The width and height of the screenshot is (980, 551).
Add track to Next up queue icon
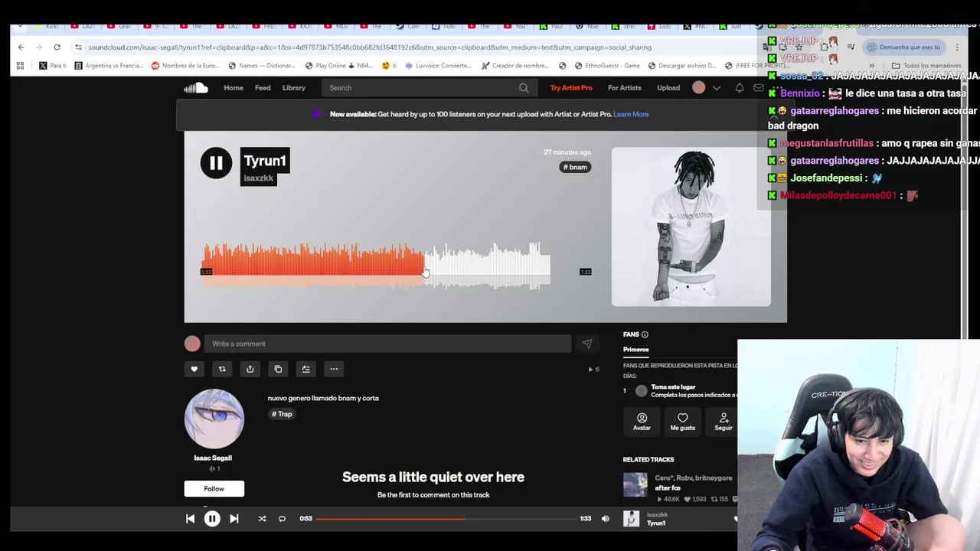305,369
